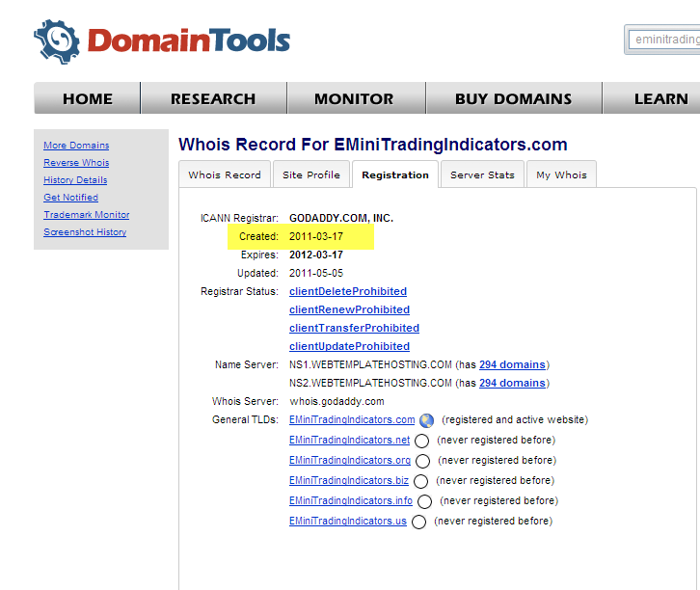This screenshot has width=700, height=590.
Task: Click the domain search input field
Action: (664, 40)
